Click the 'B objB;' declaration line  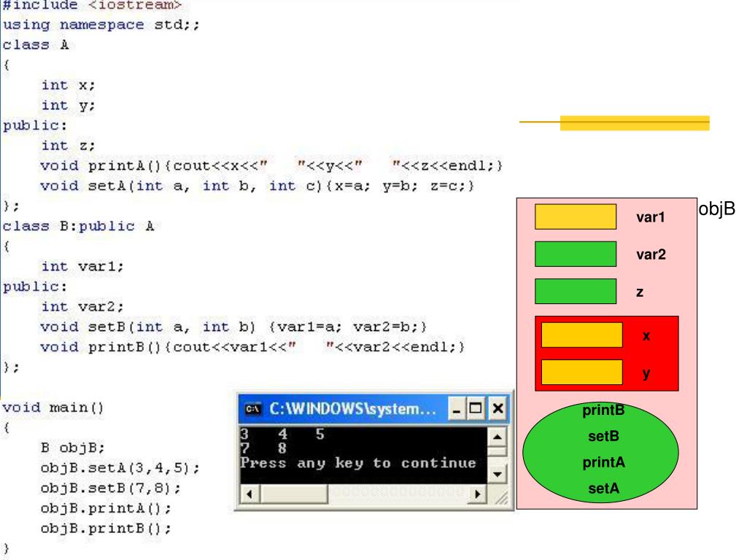click(72, 448)
